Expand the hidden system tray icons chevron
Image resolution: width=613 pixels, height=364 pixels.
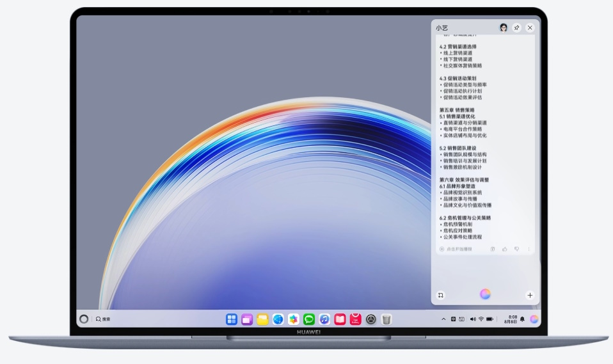click(443, 319)
